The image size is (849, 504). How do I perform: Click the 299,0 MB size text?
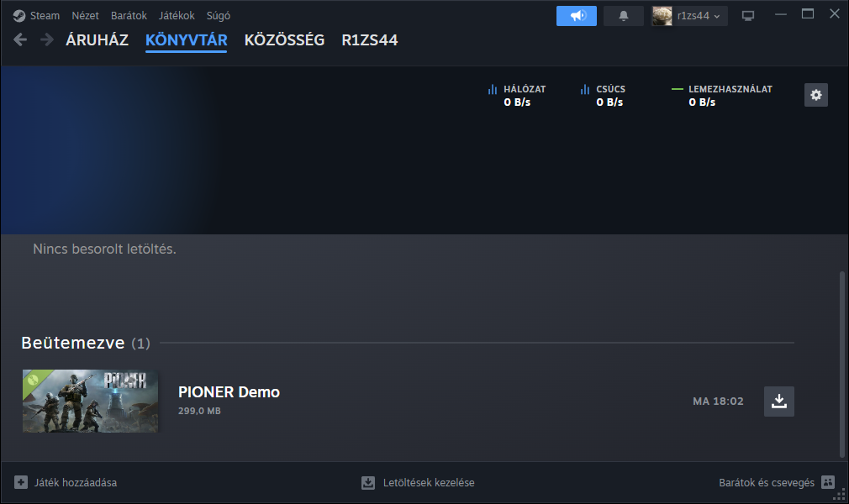[x=199, y=411]
